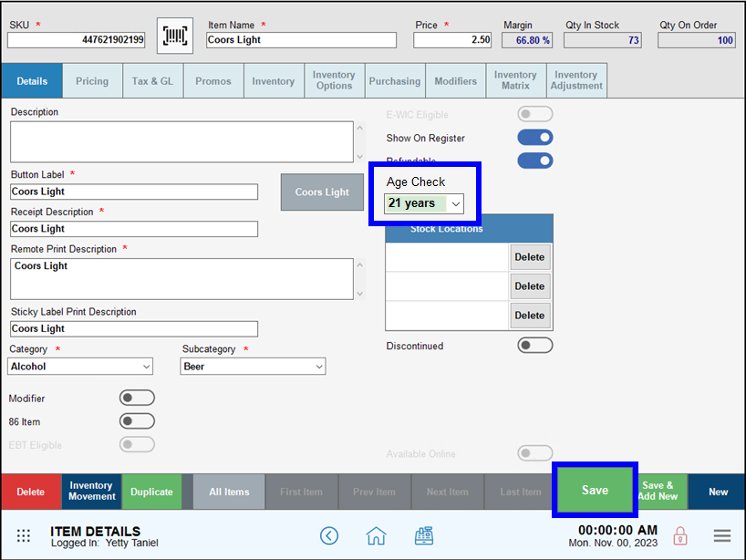The height and width of the screenshot is (560, 746).
Task: Click the New button
Action: coord(718,492)
